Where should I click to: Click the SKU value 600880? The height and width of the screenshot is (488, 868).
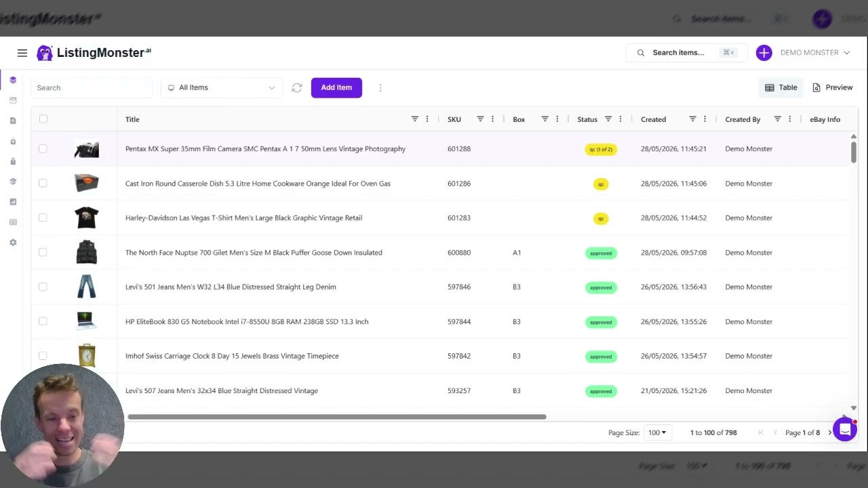[459, 253]
